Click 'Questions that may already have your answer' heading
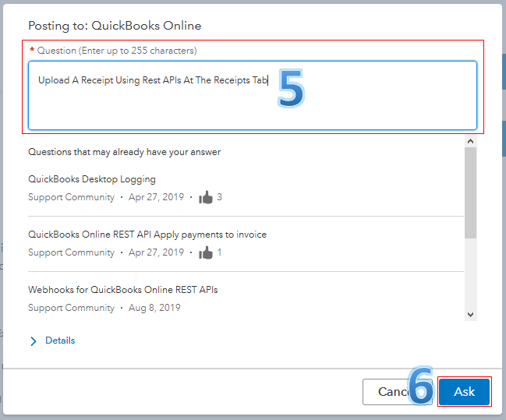Image resolution: width=506 pixels, height=420 pixels. (125, 152)
